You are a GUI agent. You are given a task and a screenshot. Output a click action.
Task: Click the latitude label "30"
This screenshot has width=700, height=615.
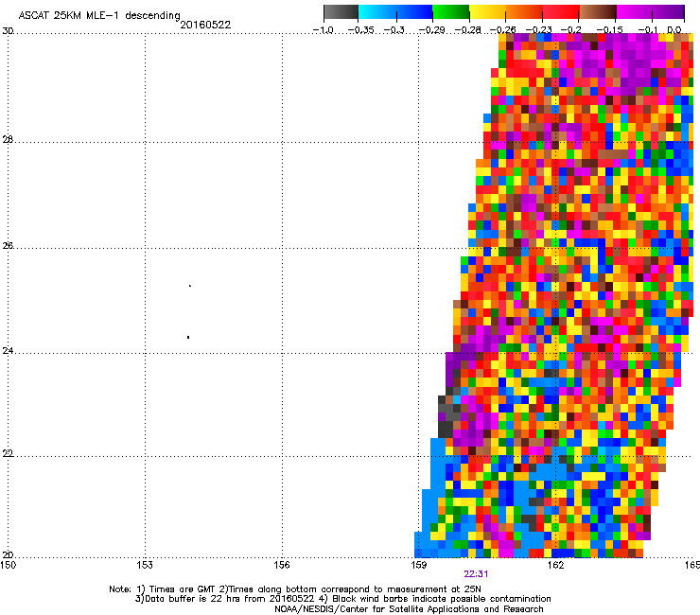tap(8, 31)
